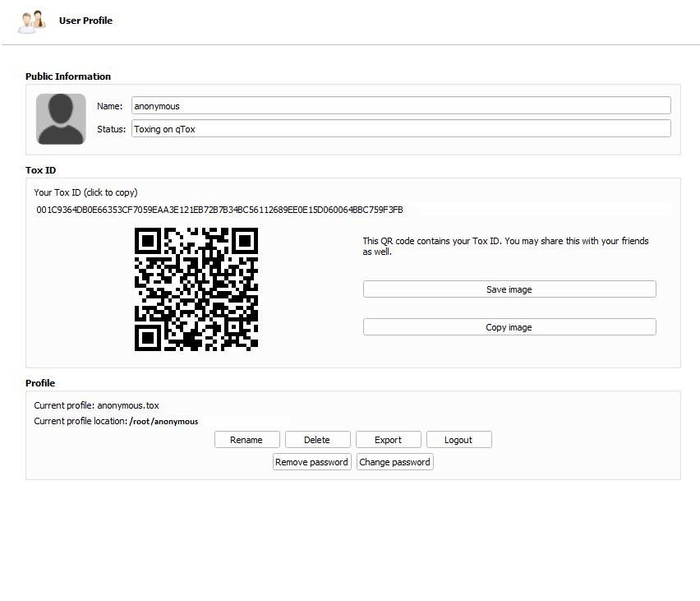Image resolution: width=700 pixels, height=601 pixels.
Task: Rename the current profile
Action: (246, 440)
